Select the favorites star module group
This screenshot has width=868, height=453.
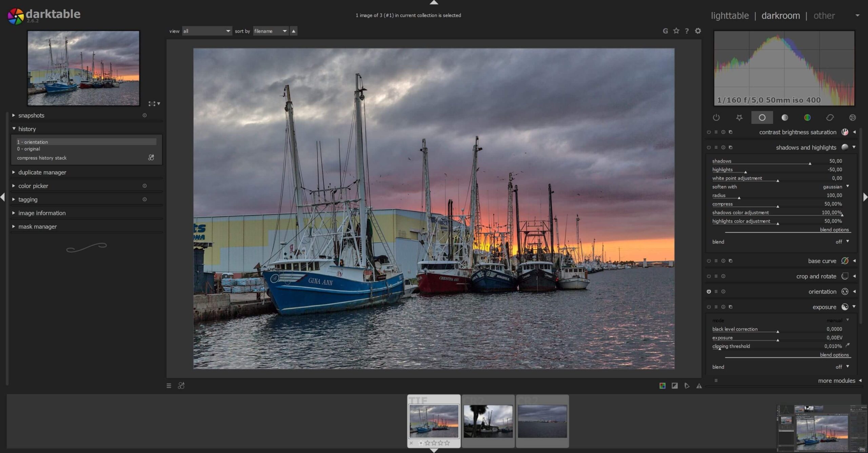pos(739,117)
